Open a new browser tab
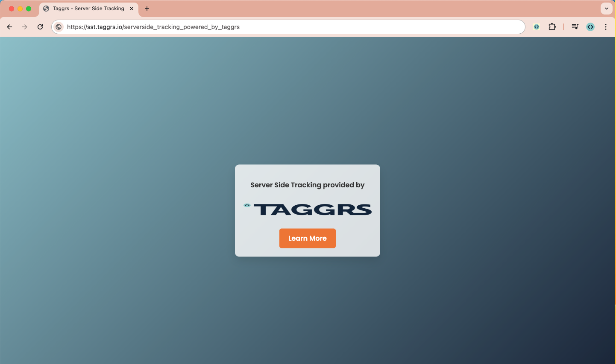Screen dimensions: 616x364 (147, 9)
